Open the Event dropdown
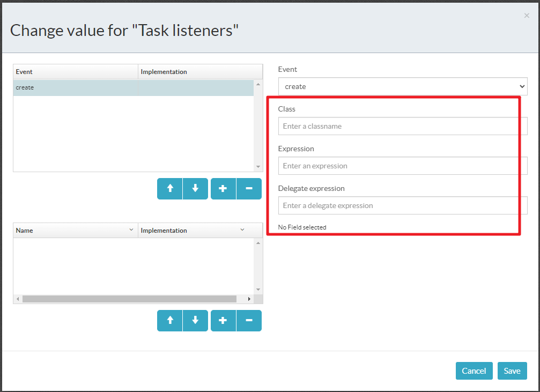540x392 pixels. pyautogui.click(x=402, y=86)
